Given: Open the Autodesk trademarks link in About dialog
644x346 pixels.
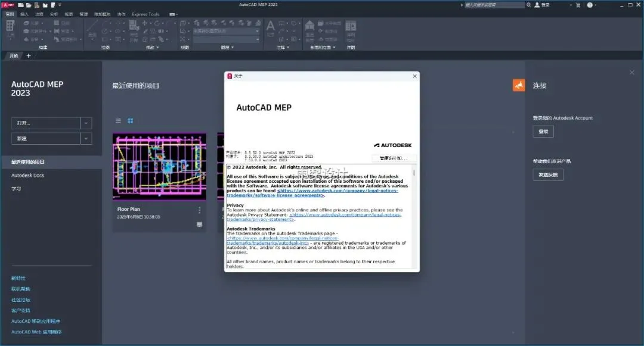Looking at the screenshot, I should (283, 240).
